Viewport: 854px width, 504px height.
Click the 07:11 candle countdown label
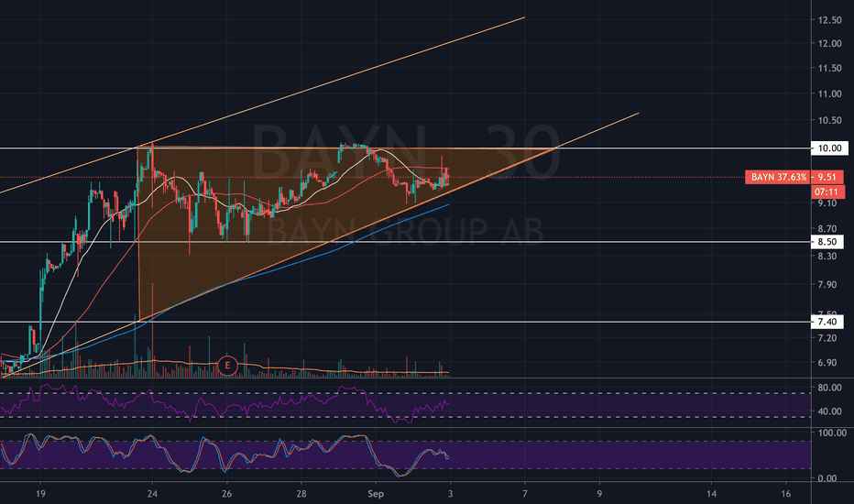827,192
